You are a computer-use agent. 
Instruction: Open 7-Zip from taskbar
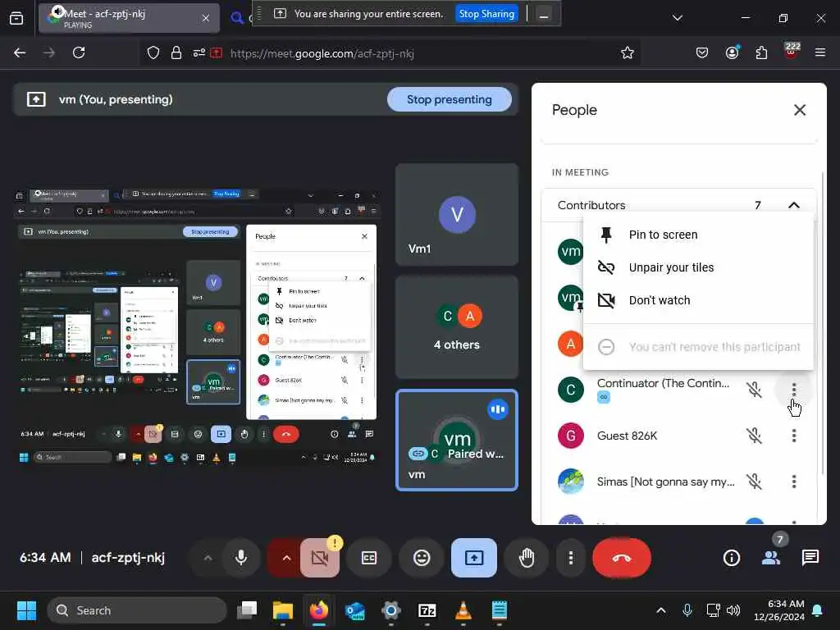click(x=427, y=610)
